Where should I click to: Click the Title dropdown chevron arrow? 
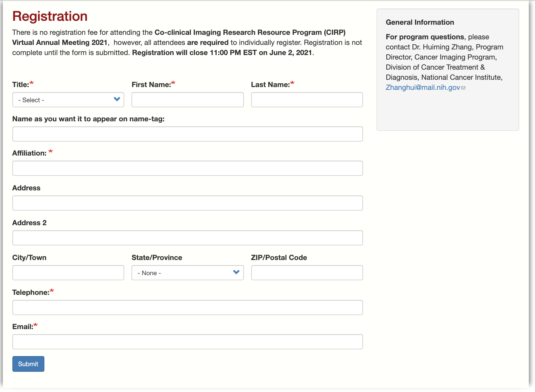(117, 99)
